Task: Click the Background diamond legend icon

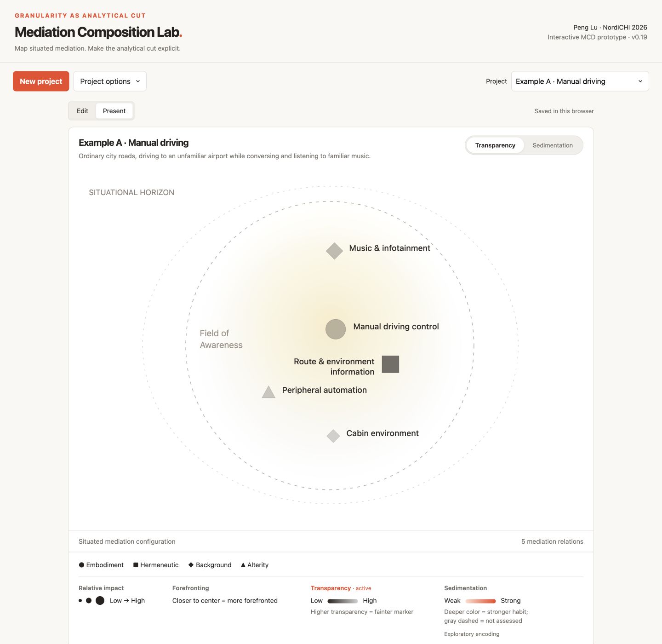Action: click(191, 565)
